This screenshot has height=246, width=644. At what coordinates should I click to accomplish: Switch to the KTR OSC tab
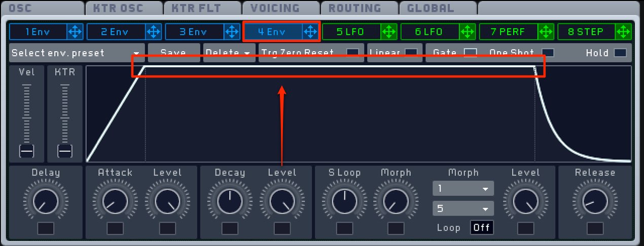tap(123, 8)
